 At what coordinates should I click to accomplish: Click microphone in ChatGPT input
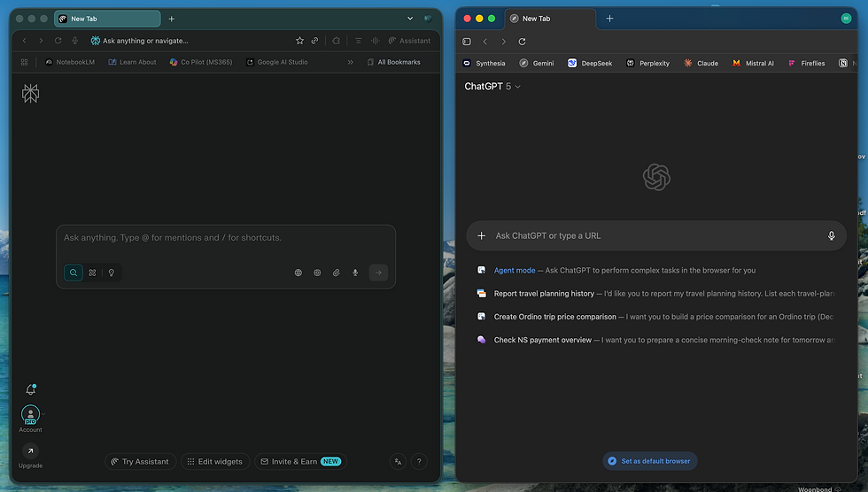[x=831, y=235]
